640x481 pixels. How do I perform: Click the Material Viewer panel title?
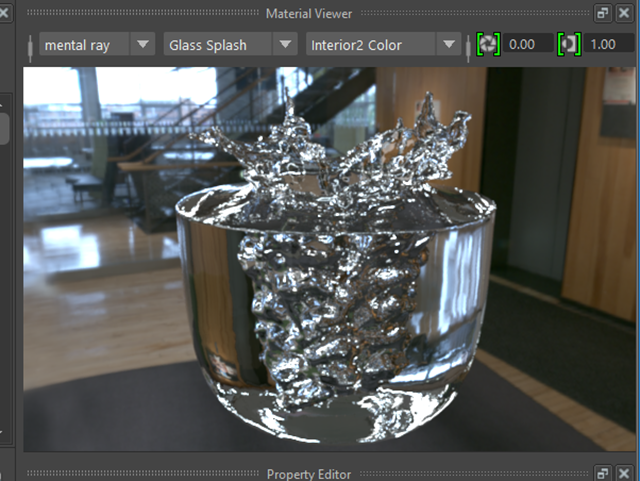(x=309, y=14)
